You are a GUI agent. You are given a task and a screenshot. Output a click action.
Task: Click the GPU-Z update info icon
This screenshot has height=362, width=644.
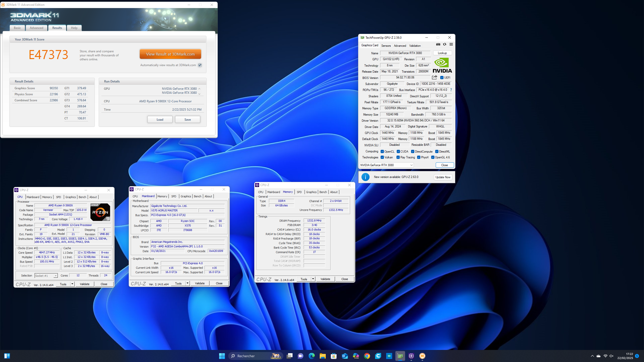[x=366, y=177]
